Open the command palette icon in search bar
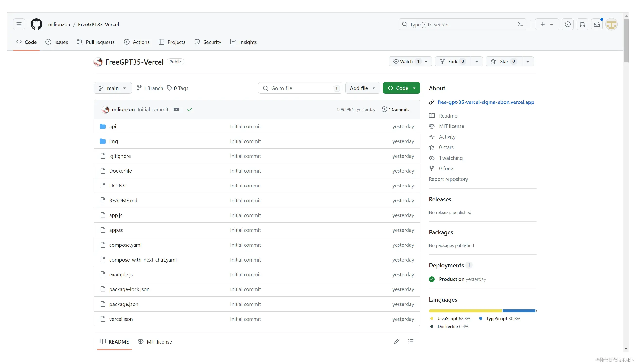Viewport: 636px width, 364px height. point(520,25)
